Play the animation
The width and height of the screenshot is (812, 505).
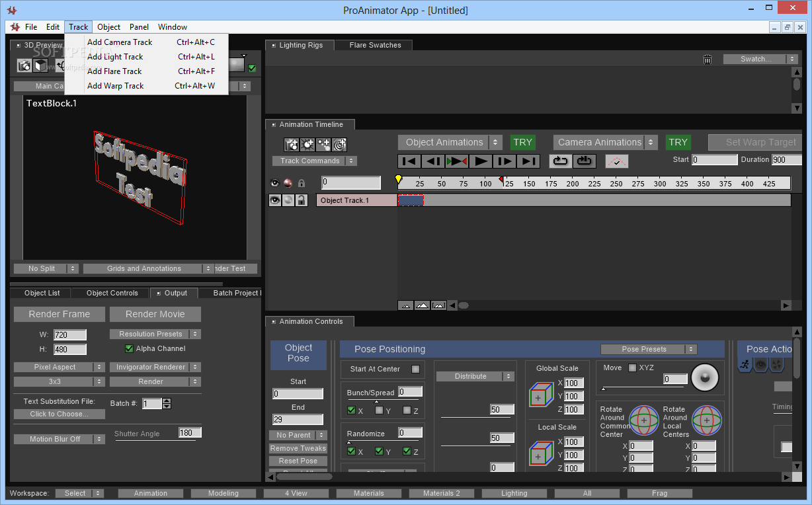481,161
